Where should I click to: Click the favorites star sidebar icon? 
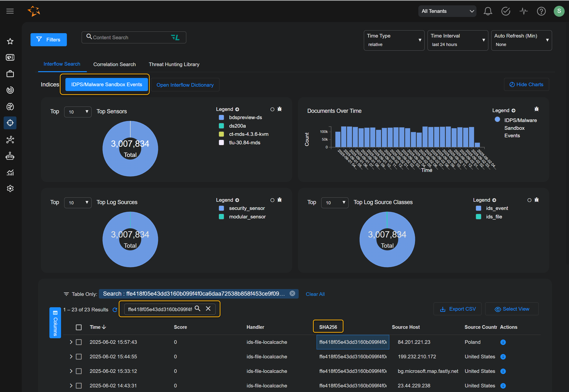[10, 41]
